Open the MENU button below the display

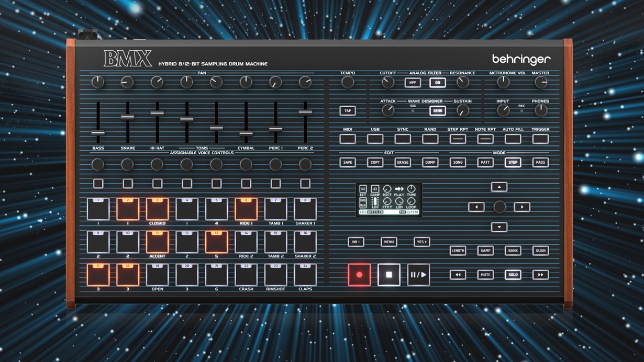coord(388,242)
